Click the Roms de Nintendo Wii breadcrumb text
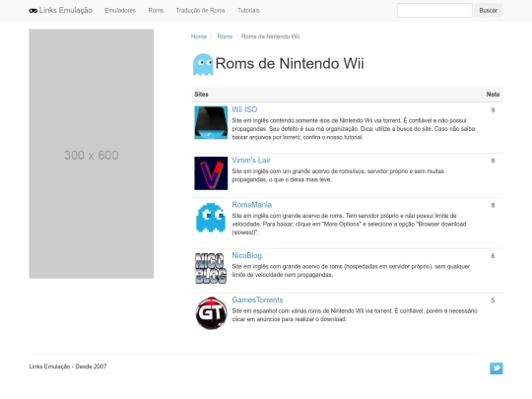 270,36
